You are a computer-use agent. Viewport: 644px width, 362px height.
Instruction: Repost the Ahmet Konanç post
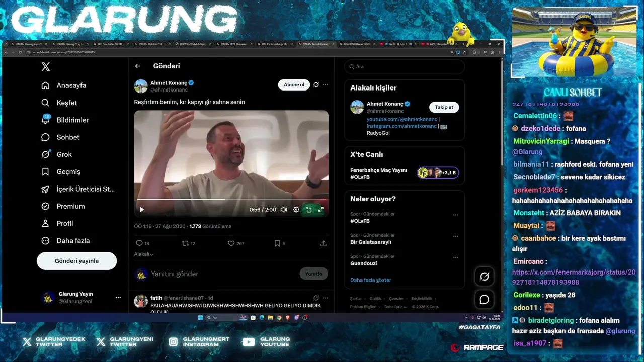(185, 243)
